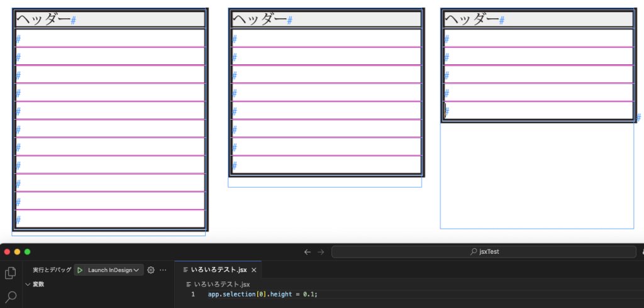The height and width of the screenshot is (308, 644).
Task: Open the Search view in activity bar
Action: click(x=11, y=297)
